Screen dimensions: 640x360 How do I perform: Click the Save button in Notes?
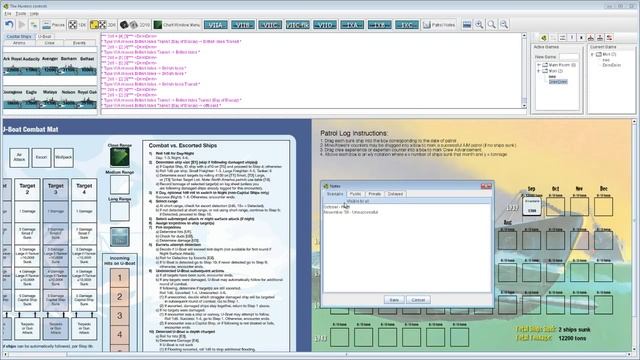394,300
